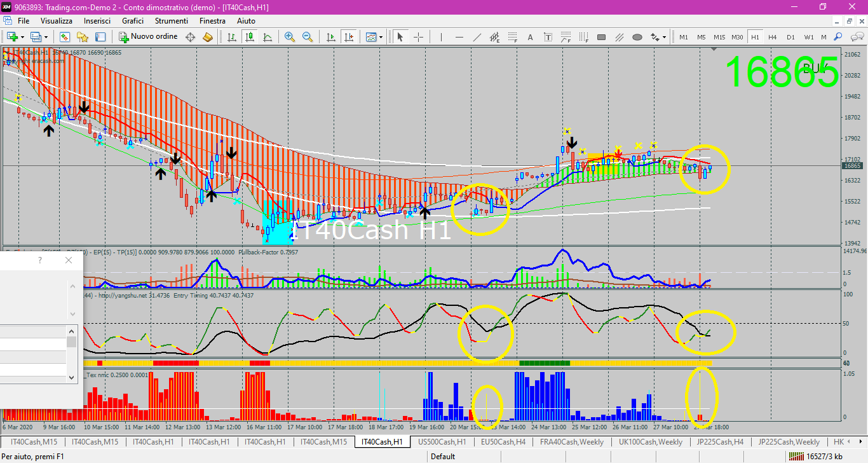The height and width of the screenshot is (463, 868).
Task: Click the Default profile in status bar
Action: 443,456
